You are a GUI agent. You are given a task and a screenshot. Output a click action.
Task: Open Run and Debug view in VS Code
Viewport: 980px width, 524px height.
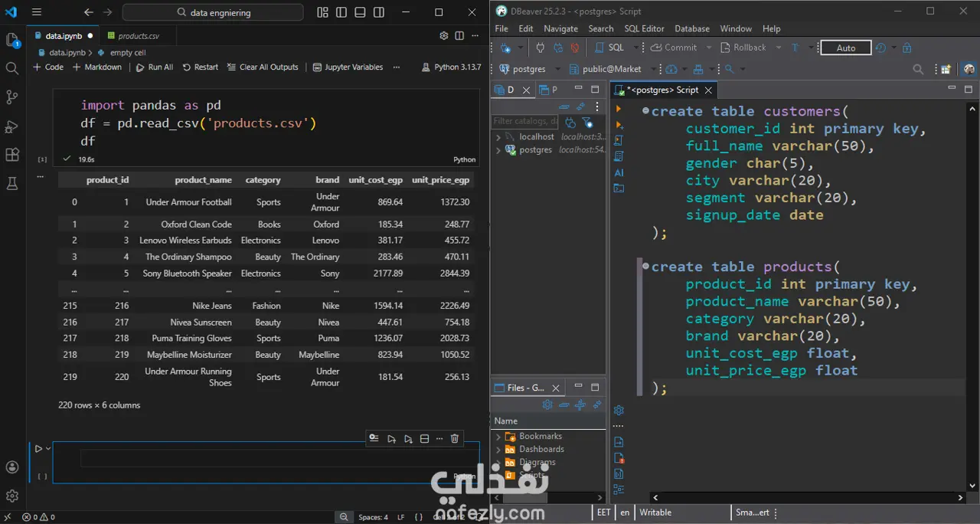point(11,126)
